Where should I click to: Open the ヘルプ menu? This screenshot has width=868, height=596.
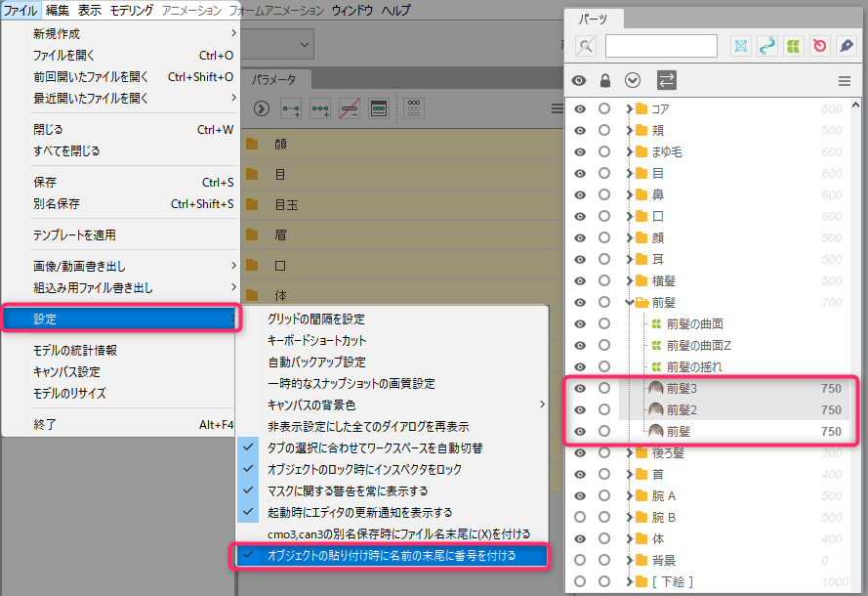pyautogui.click(x=395, y=11)
